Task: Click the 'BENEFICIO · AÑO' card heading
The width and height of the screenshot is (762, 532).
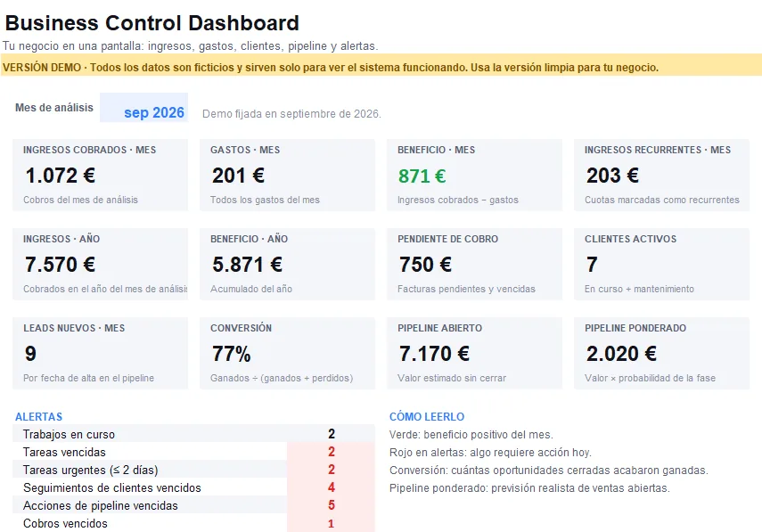Action: point(249,239)
